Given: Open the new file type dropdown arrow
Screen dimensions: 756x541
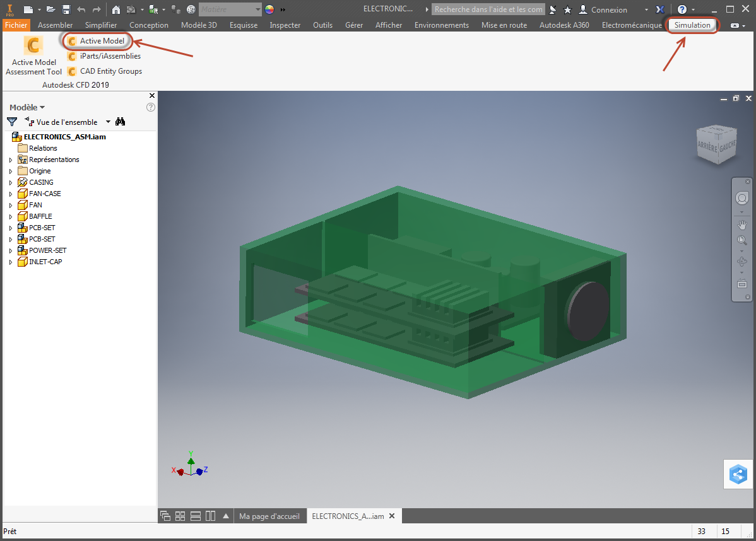Looking at the screenshot, I should [40, 9].
